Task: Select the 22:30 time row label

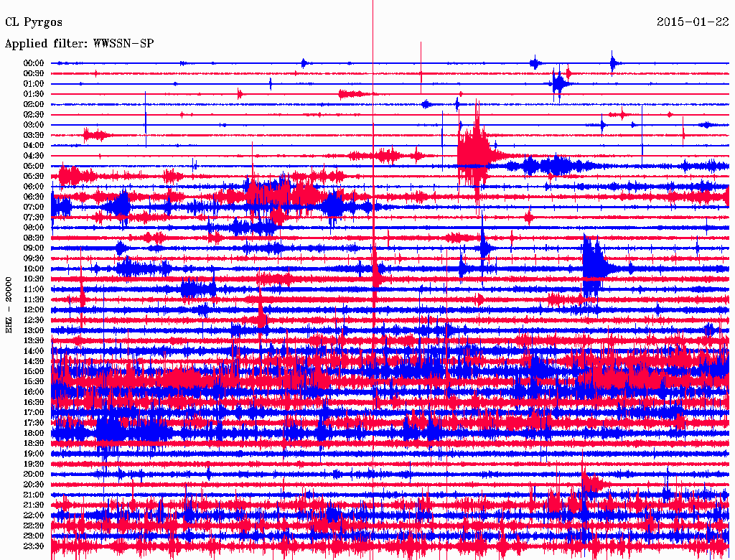Action: (x=34, y=526)
